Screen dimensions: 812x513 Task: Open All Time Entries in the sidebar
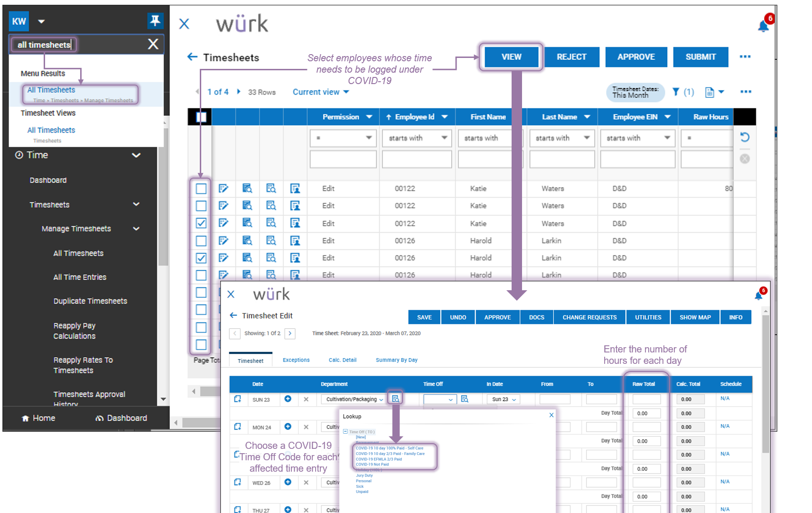pos(80,277)
